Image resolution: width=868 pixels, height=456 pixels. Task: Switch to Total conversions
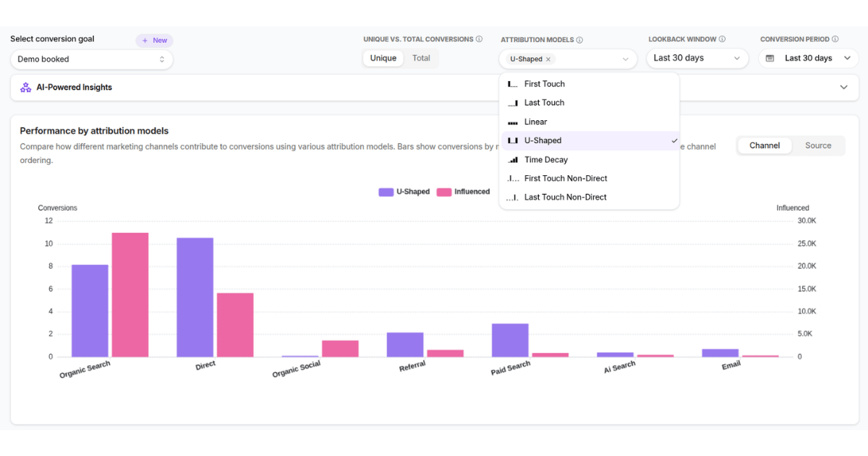pos(421,59)
